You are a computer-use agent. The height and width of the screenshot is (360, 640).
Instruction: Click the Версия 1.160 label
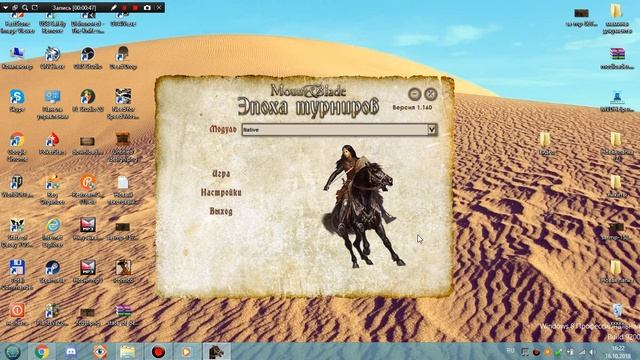click(412, 108)
